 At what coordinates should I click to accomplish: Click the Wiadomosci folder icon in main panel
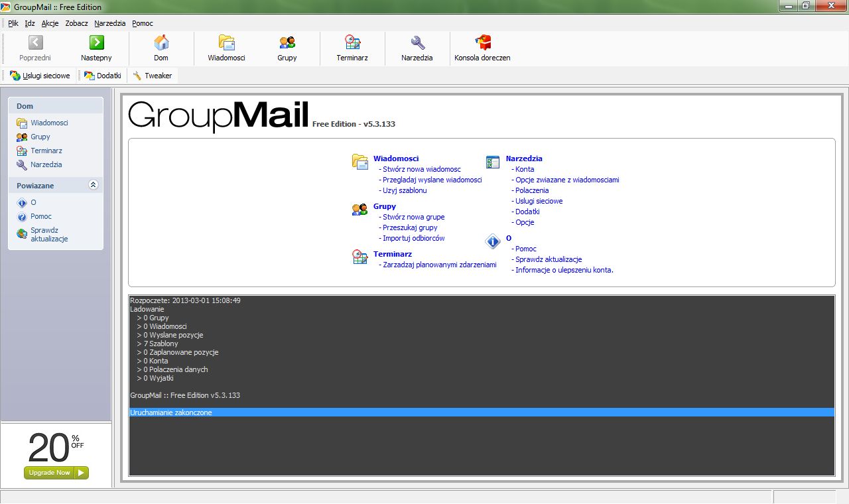pyautogui.click(x=359, y=161)
